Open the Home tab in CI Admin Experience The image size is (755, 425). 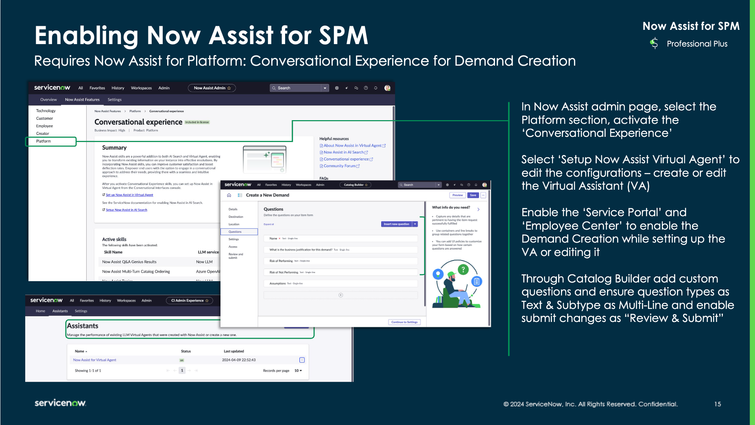coord(40,311)
